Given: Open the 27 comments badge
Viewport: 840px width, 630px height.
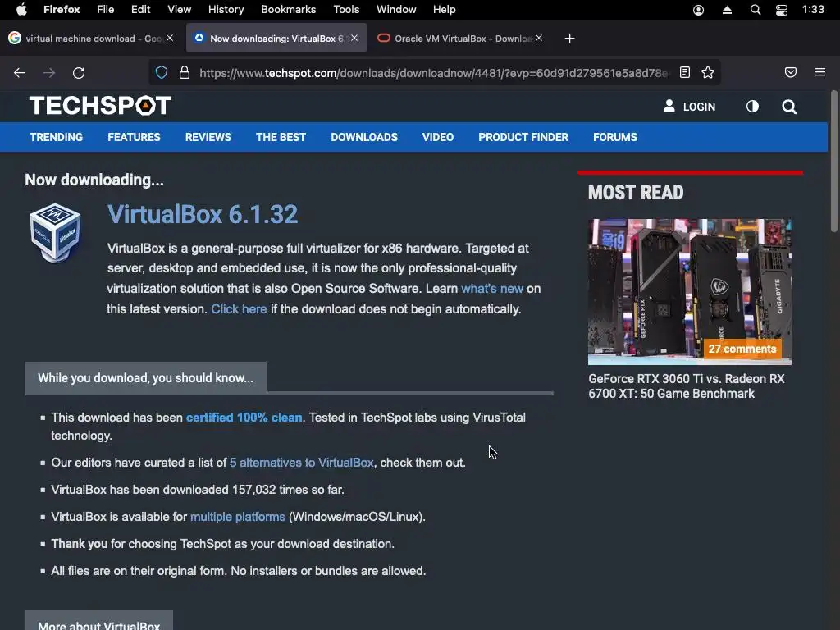Looking at the screenshot, I should (742, 349).
